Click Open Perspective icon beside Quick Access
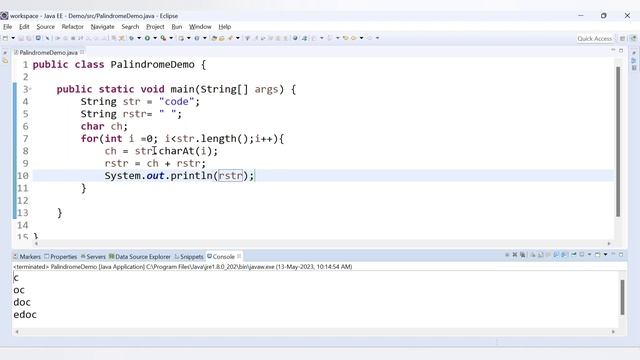 tap(622, 38)
